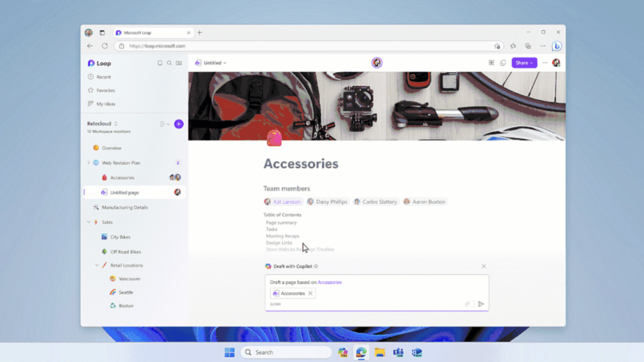The height and width of the screenshot is (362, 644).
Task: Open browser collections icon
Action: coord(528,46)
